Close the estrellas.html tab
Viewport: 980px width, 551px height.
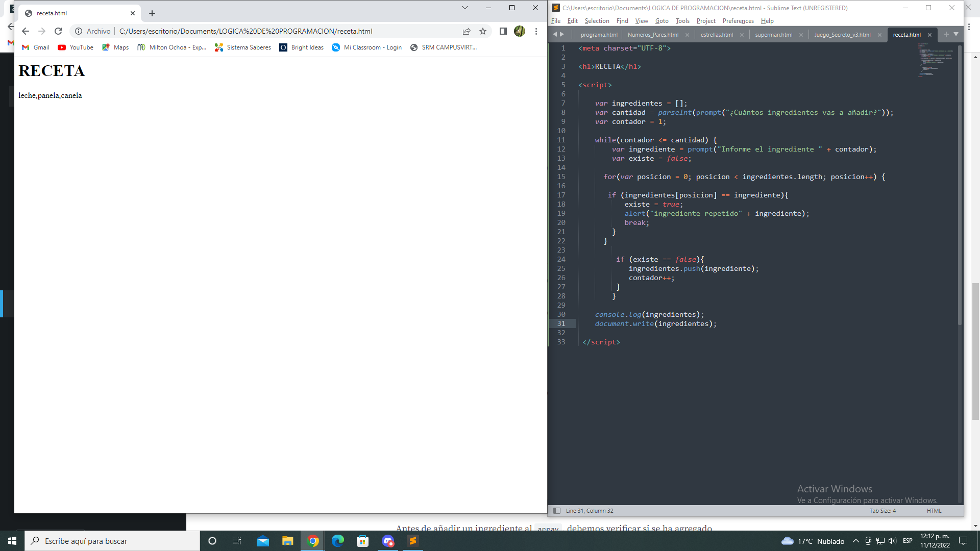[x=742, y=35]
